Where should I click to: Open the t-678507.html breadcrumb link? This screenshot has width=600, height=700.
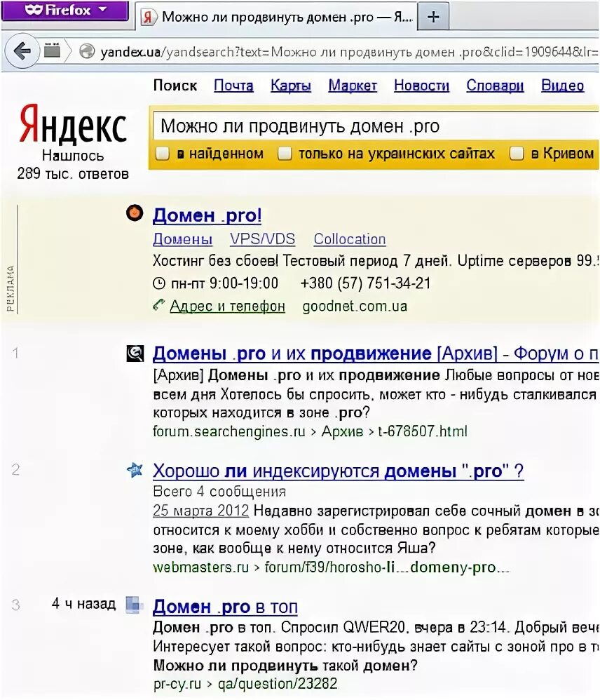pos(423,431)
